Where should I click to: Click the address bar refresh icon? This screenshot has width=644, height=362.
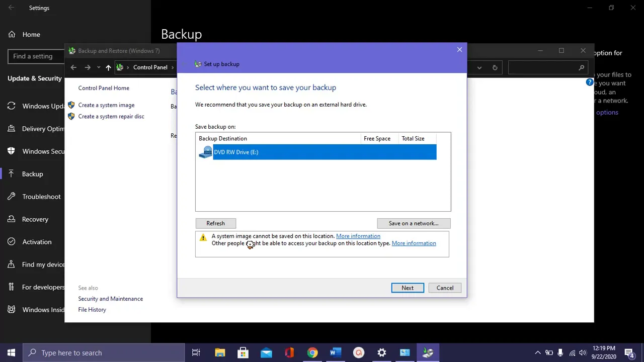495,67
